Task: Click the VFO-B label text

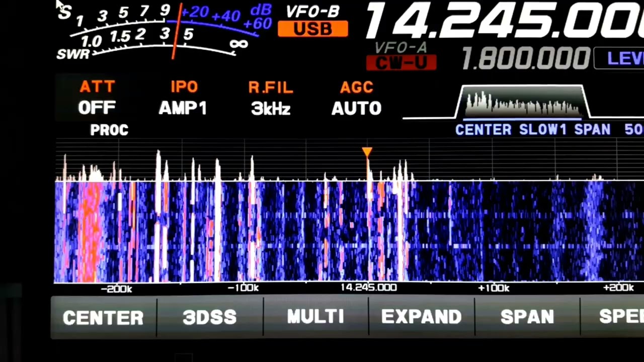Action: pyautogui.click(x=312, y=12)
